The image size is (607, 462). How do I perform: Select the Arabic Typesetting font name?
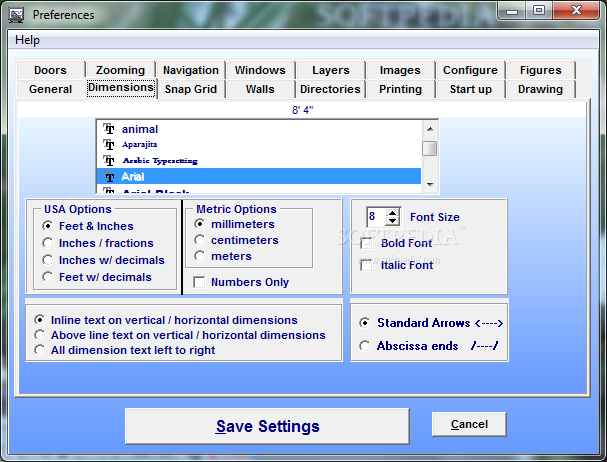coord(160,160)
